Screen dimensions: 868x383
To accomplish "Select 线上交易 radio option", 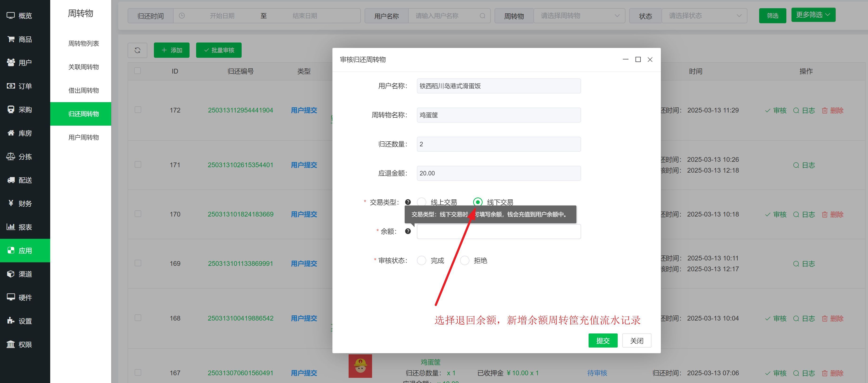I will pyautogui.click(x=422, y=202).
